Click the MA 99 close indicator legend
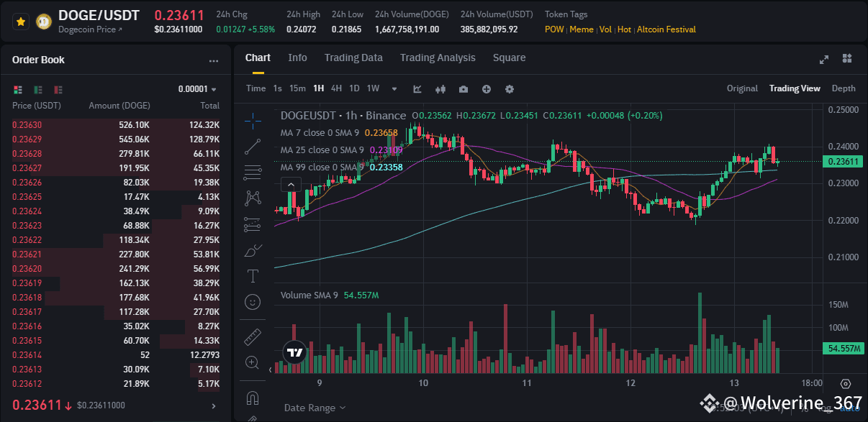The width and height of the screenshot is (868, 422). (341, 167)
